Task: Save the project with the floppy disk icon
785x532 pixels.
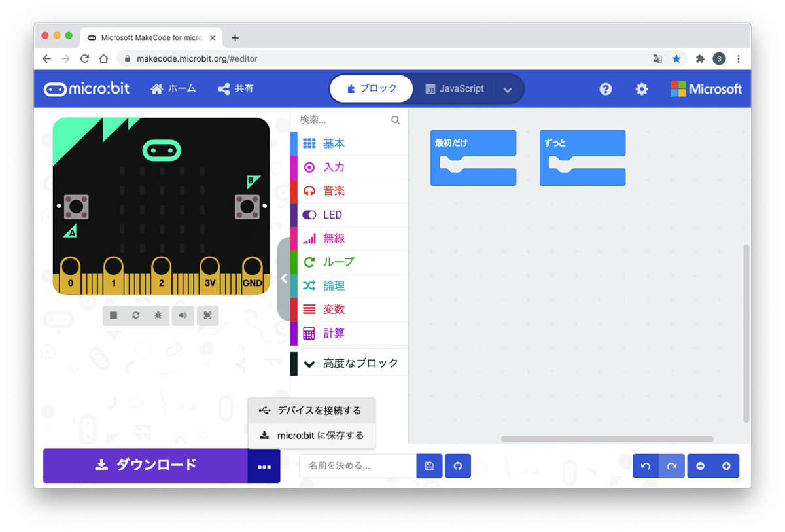Action: point(429,465)
